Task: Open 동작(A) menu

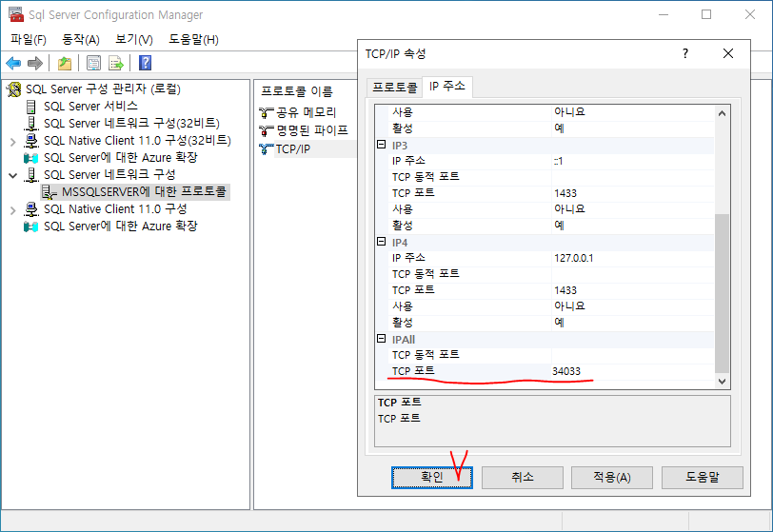Action: (x=81, y=39)
